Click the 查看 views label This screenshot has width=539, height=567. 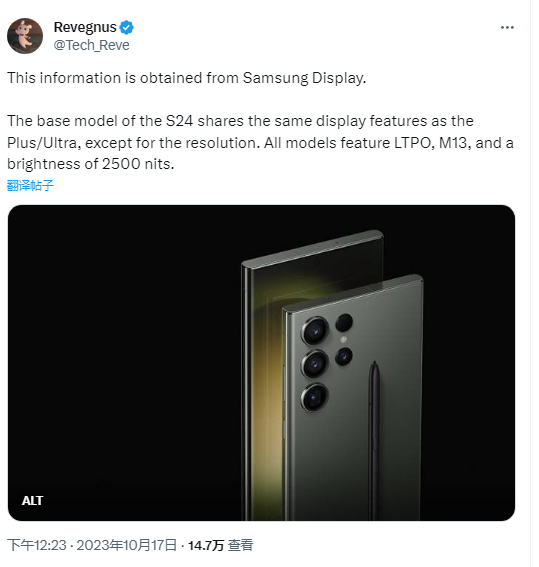[240, 545]
